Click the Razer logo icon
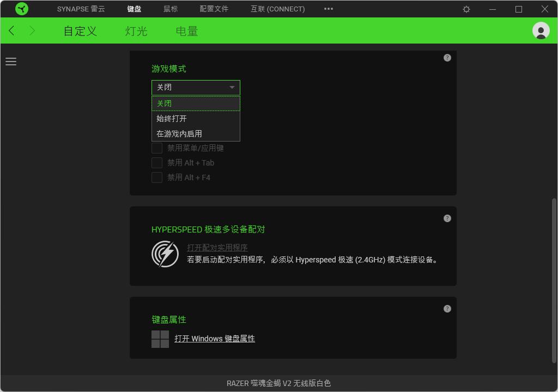Image resolution: width=558 pixels, height=392 pixels. click(22, 9)
